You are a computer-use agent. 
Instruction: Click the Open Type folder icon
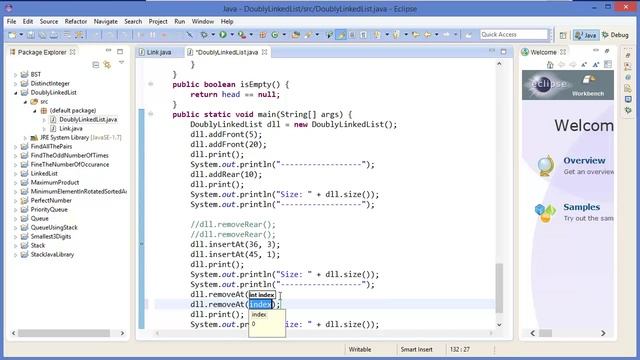[296, 35]
